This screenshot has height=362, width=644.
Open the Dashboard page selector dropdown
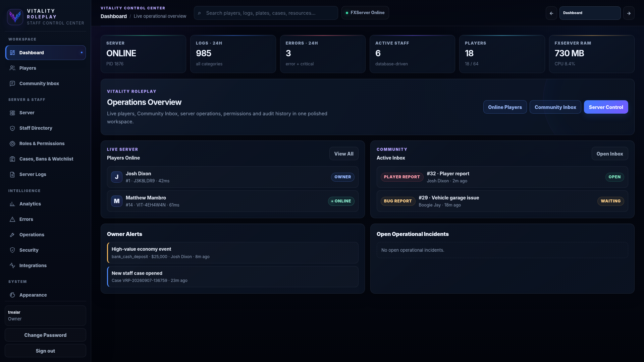590,13
